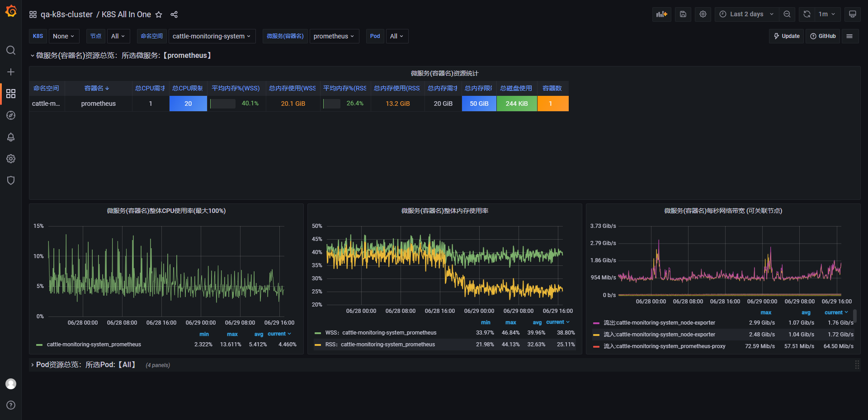
Task: Open the cattle-monitoring-system namespace dropdown
Action: tap(212, 36)
